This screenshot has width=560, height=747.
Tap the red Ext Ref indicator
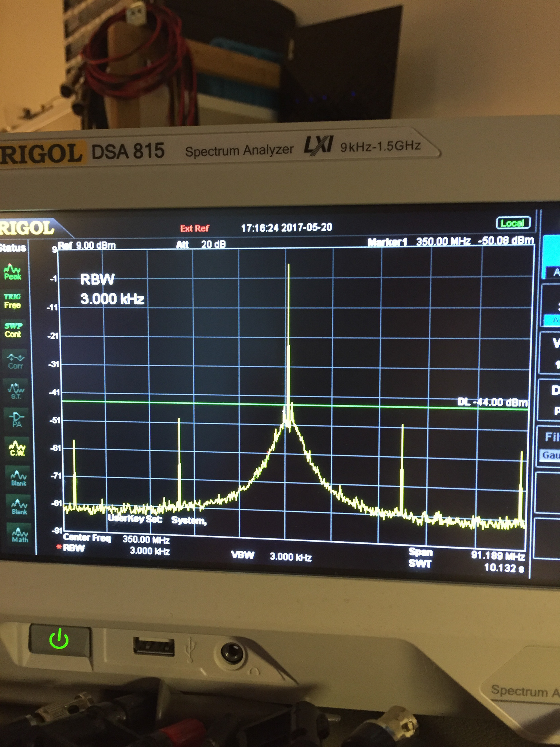pyautogui.click(x=195, y=228)
